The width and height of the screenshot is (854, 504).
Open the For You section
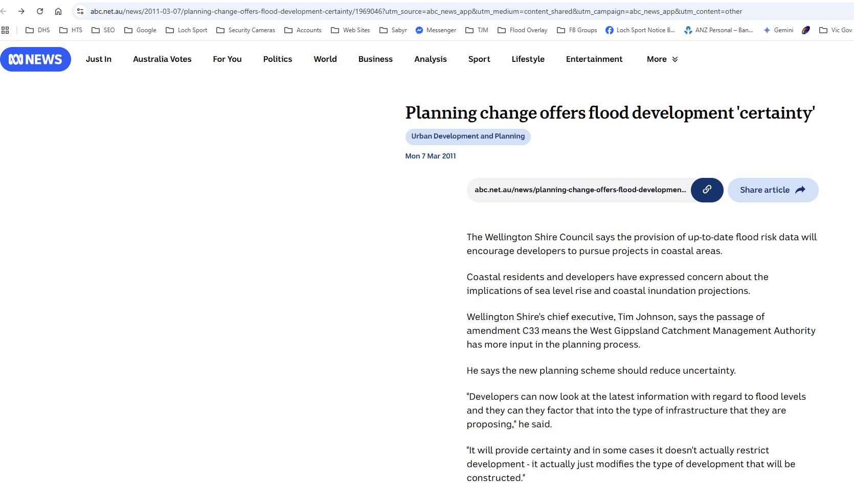[x=227, y=59]
